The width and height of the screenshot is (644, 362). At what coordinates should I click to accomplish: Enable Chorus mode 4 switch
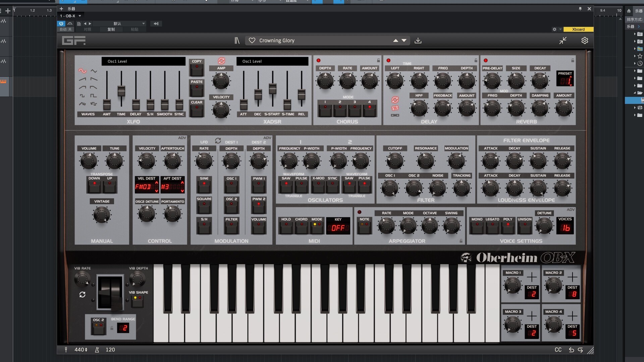[x=370, y=110]
